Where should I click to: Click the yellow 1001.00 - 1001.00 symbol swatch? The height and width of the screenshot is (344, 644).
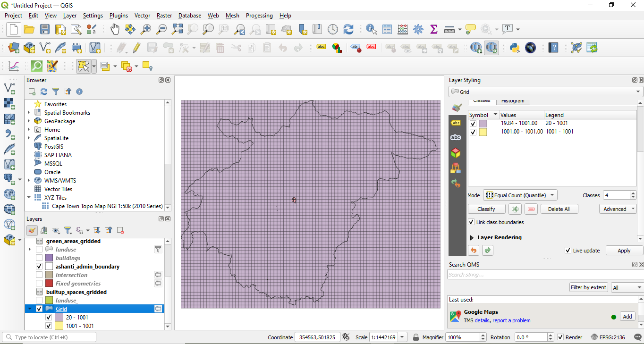click(x=483, y=132)
